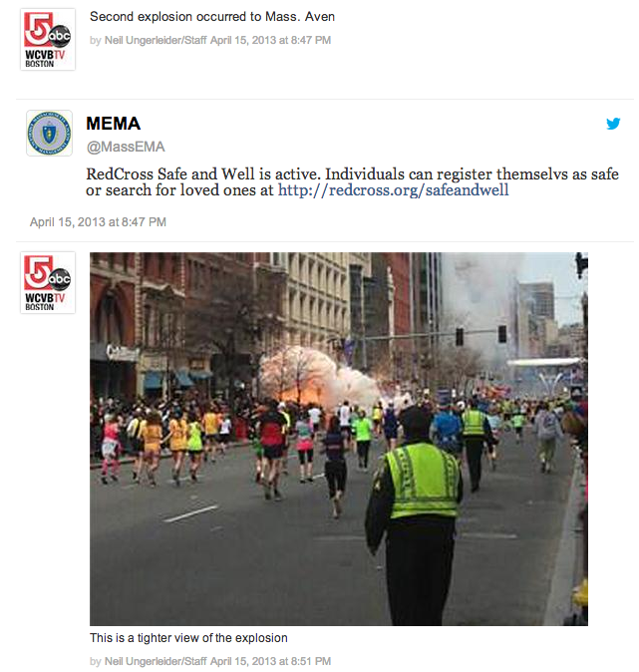
Task: Open the redcross.org/safeandwell link
Action: coord(393,189)
